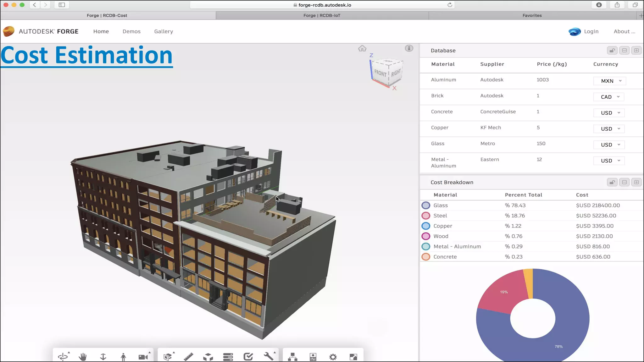Activate First Person walk tool
The image size is (644, 362).
point(123,357)
